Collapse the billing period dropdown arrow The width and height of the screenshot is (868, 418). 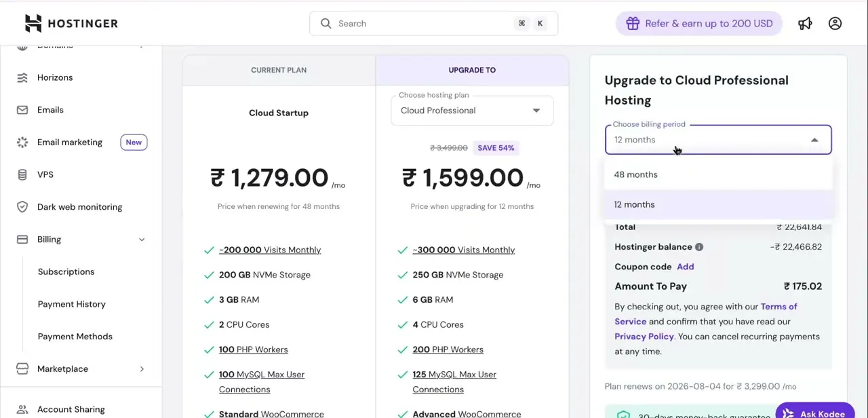click(814, 140)
